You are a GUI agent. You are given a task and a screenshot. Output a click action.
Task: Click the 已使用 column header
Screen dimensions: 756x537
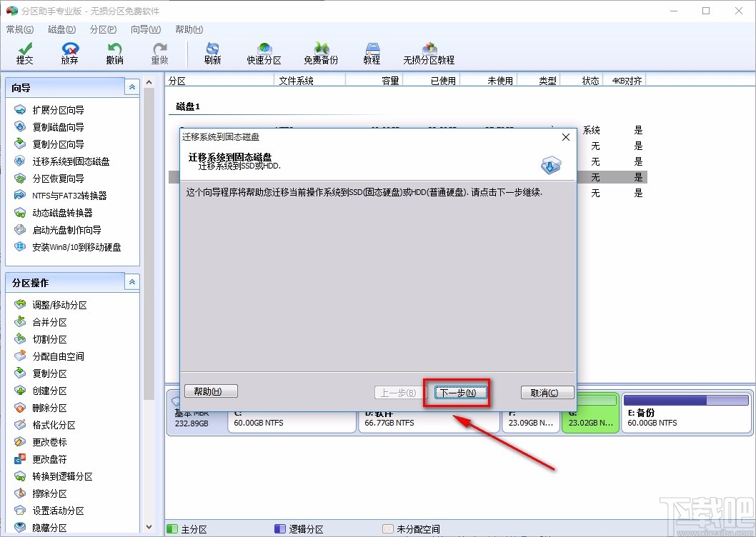click(x=432, y=81)
